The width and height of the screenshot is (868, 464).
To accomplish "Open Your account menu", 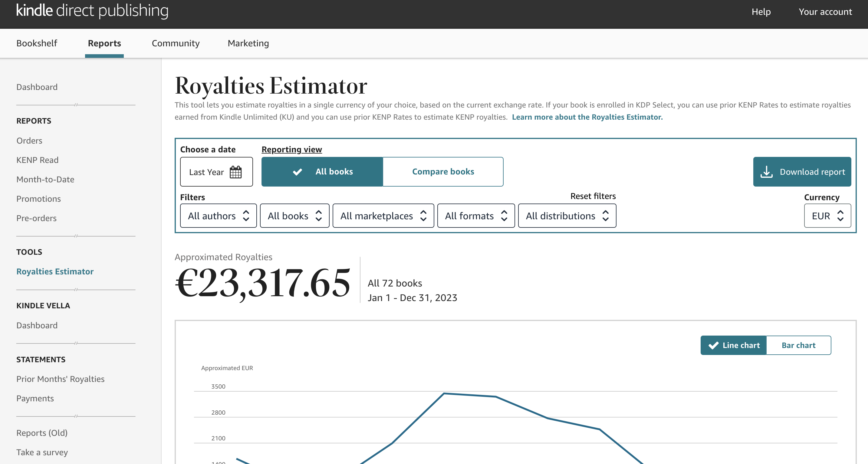I will click(x=825, y=12).
